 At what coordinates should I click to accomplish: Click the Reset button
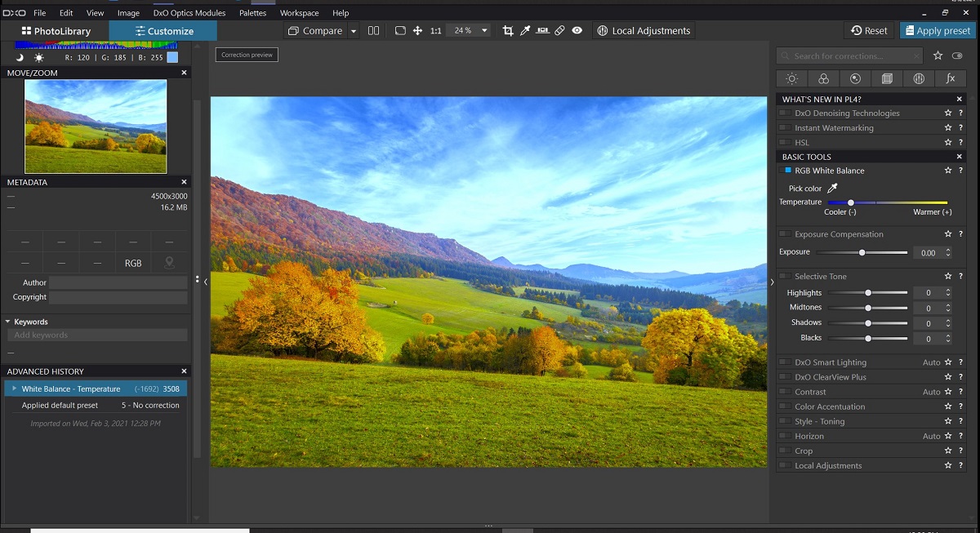point(868,29)
